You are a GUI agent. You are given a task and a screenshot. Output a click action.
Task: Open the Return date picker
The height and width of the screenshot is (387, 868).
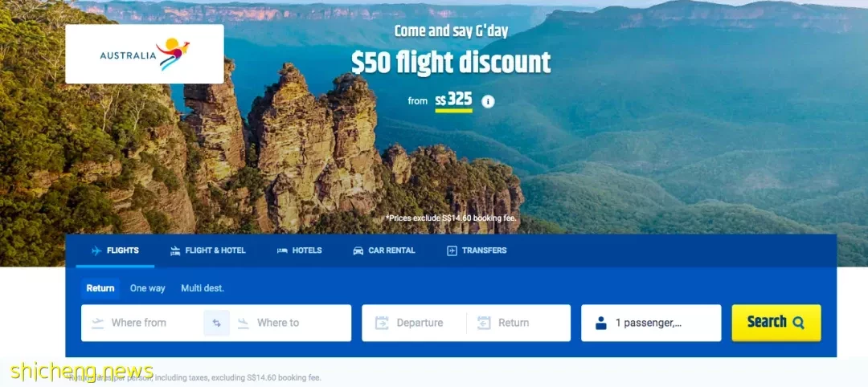(x=518, y=323)
